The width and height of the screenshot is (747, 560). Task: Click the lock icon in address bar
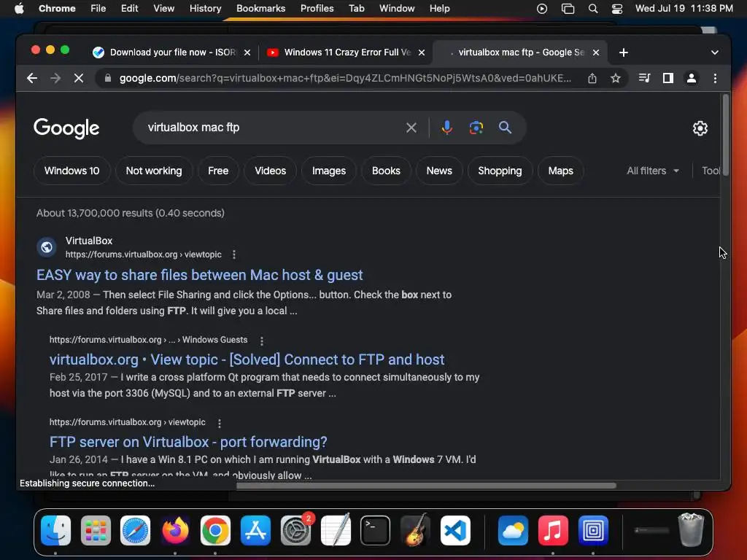point(108,78)
